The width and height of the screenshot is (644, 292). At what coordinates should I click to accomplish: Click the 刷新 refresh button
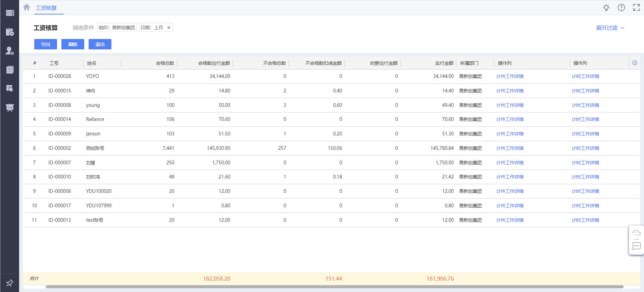[x=73, y=44]
